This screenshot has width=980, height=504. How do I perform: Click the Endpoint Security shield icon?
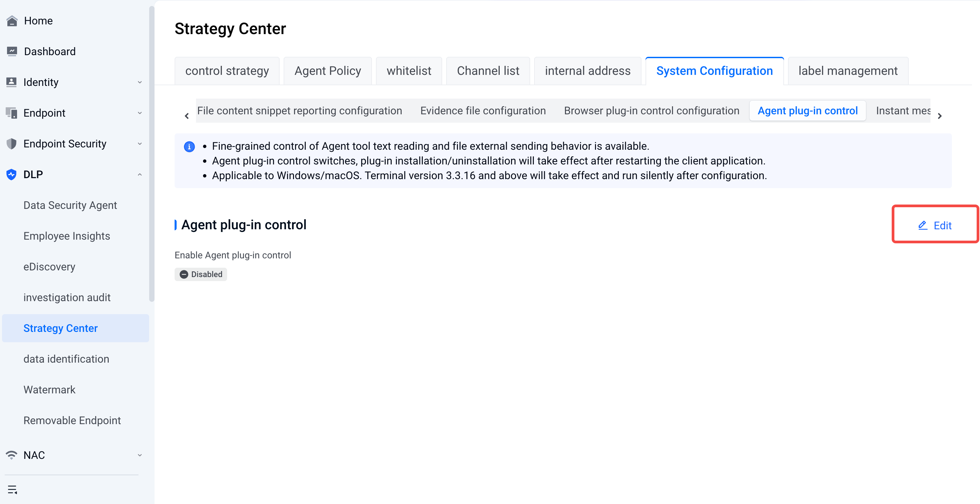12,144
